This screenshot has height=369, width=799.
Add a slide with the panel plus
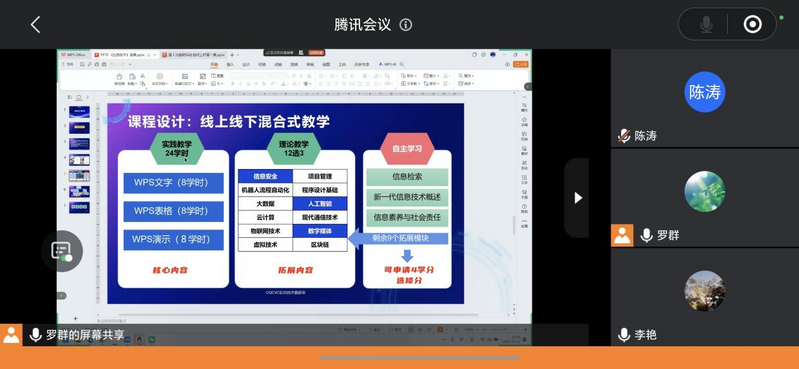pos(75,319)
